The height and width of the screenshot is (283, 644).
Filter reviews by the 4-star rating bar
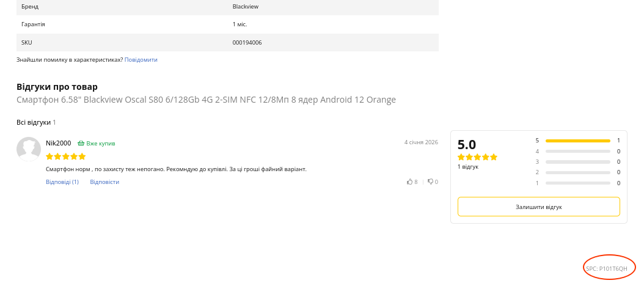click(577, 152)
